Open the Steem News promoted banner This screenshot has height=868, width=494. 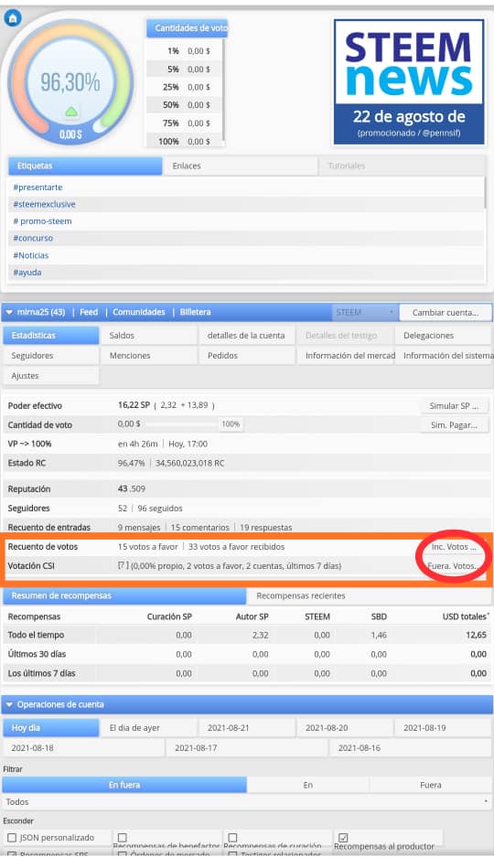[x=409, y=81]
